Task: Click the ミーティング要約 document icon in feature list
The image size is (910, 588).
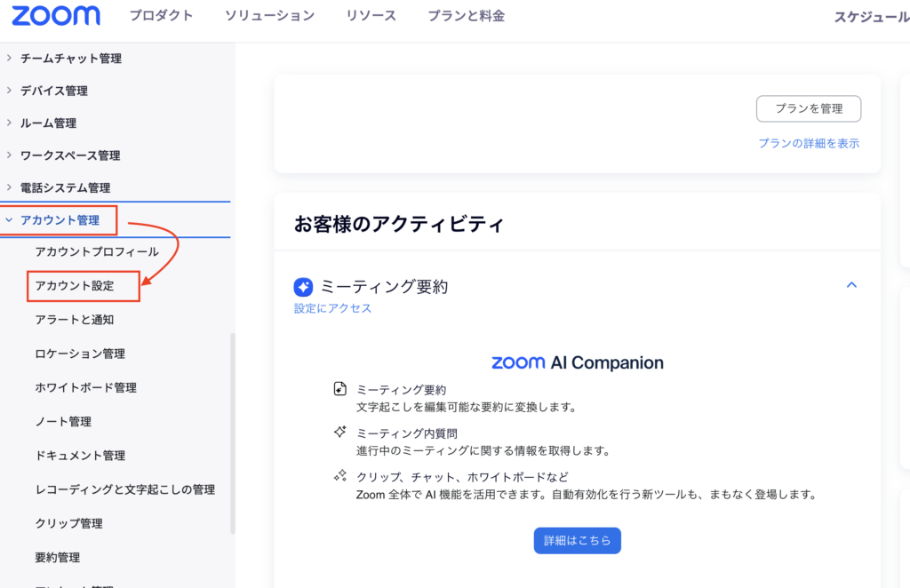Action: [340, 388]
